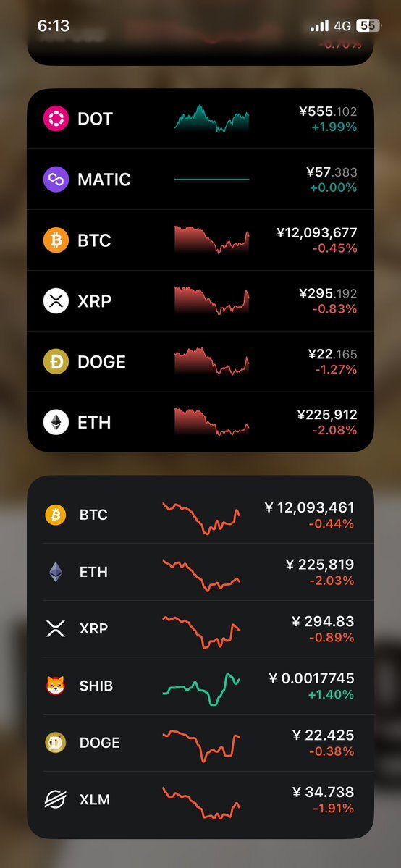This screenshot has width=401, height=868.
Task: Tap the ¥0.0017745 SHIB price
Action: pyautogui.click(x=311, y=678)
